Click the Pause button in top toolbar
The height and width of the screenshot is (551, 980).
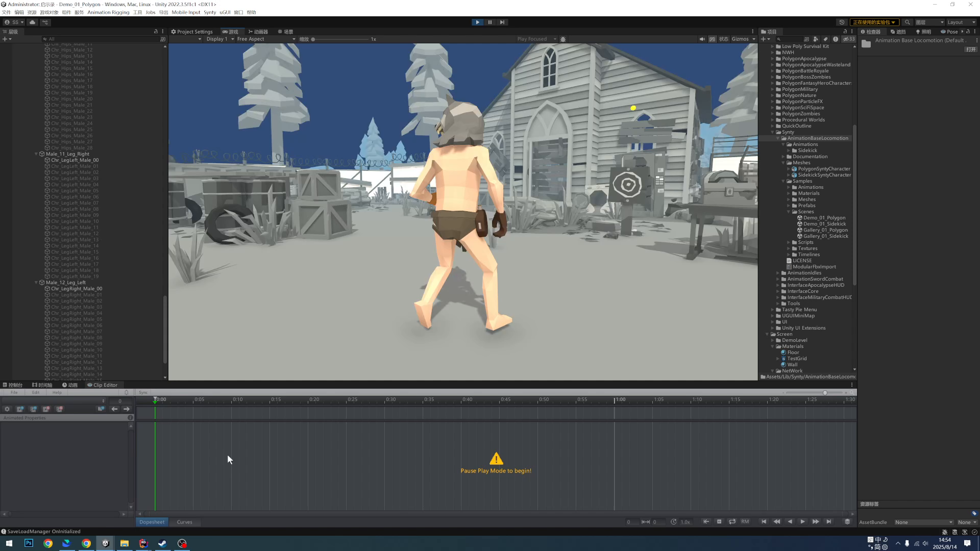(x=489, y=22)
